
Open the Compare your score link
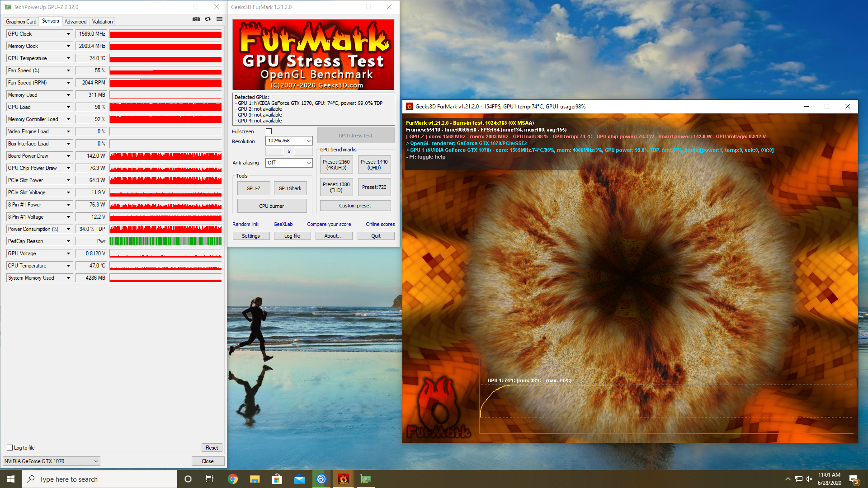point(329,224)
